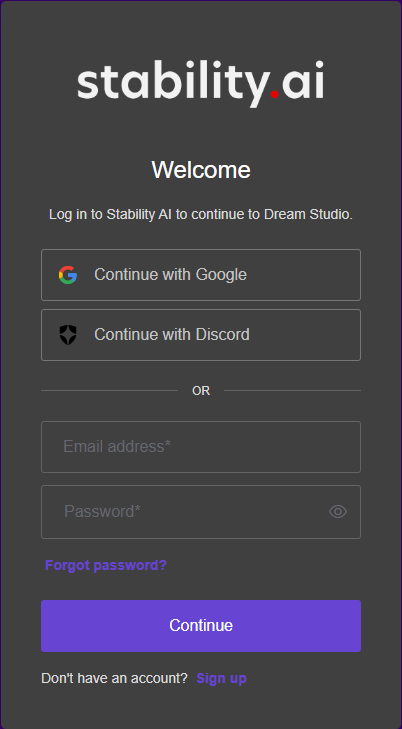Viewport: 402px width, 729px height.
Task: Choose Continue with Google
Action: tap(201, 275)
